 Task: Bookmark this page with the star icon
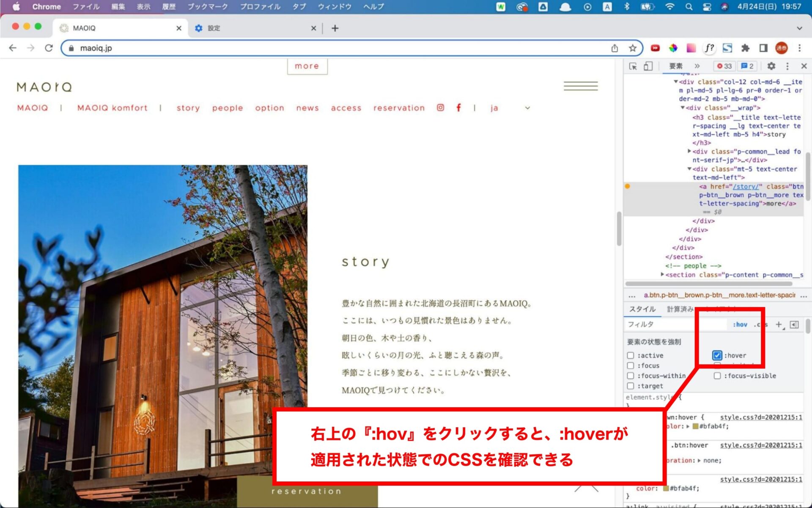632,48
